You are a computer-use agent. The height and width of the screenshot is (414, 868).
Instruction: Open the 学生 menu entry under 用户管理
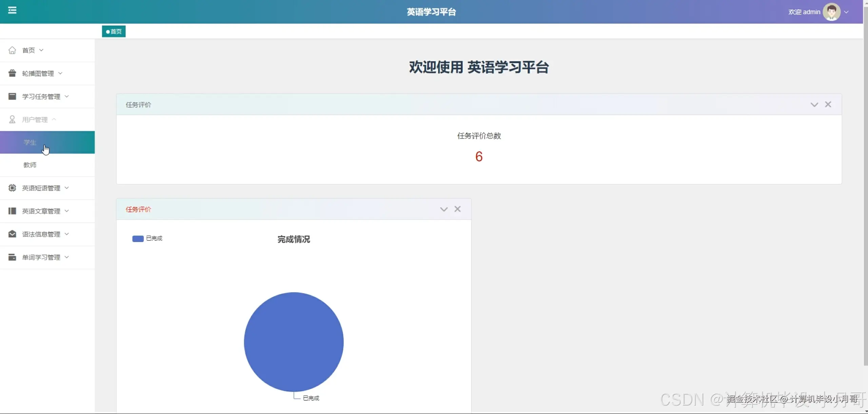click(x=30, y=142)
